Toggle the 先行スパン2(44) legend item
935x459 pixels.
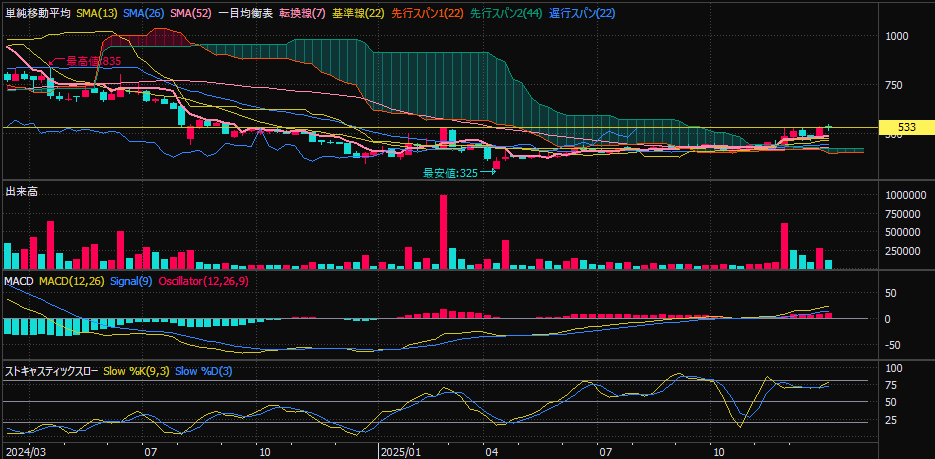coord(506,14)
